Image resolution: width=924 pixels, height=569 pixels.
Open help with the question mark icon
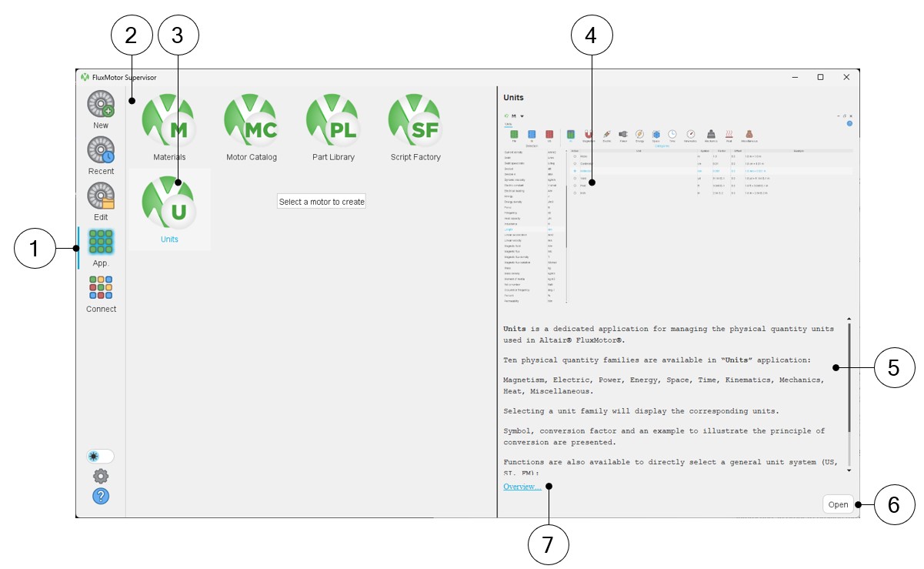pyautogui.click(x=101, y=497)
